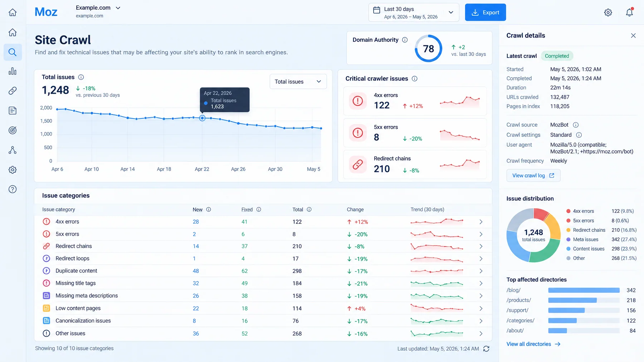Expand the Low content pages row chevron
This screenshot has height=362, width=644.
point(481,309)
